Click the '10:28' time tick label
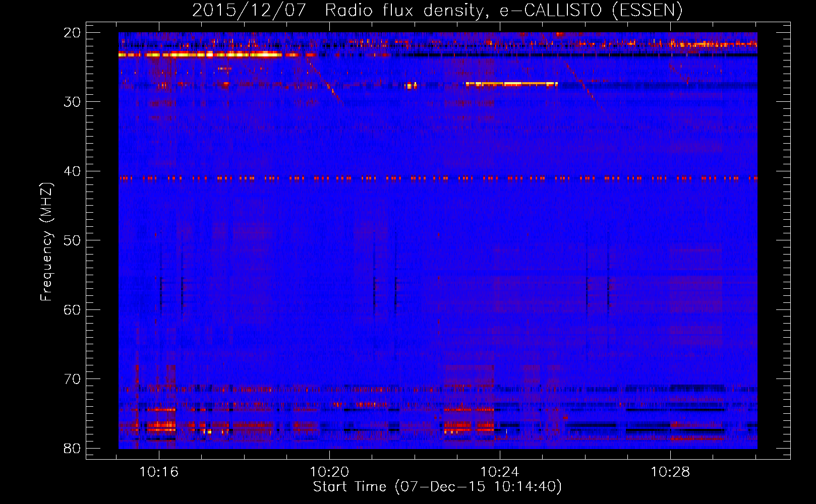816x504 pixels. 670,472
